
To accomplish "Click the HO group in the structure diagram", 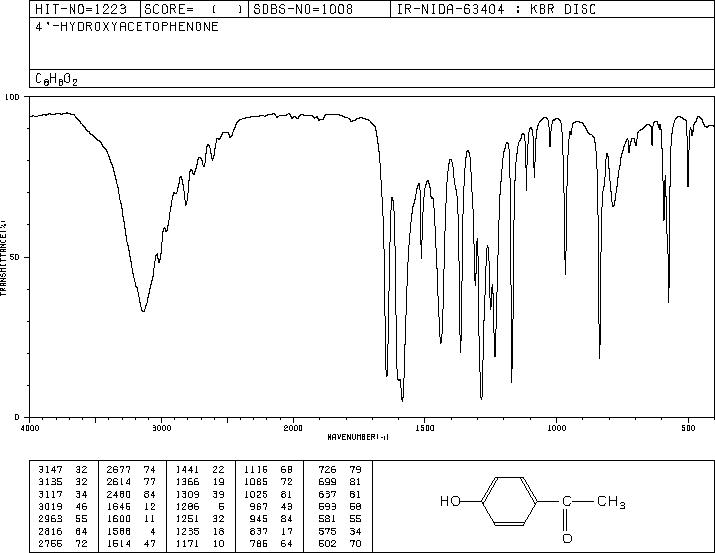I will [451, 501].
